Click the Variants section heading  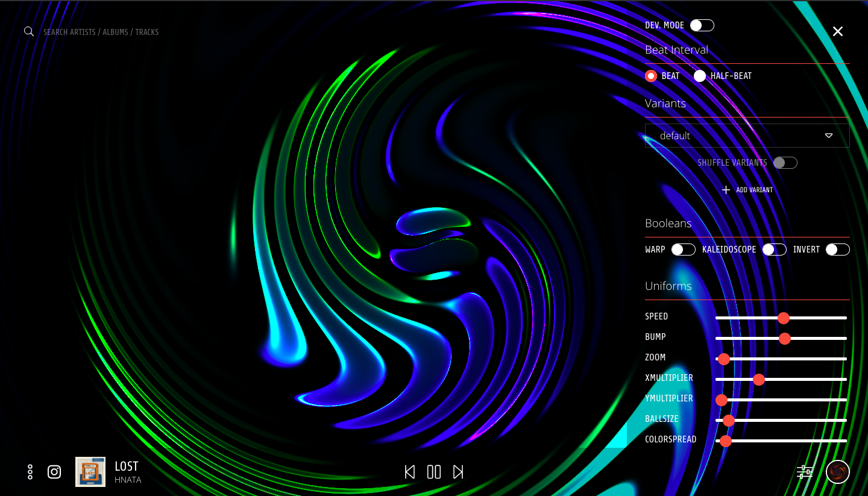click(665, 103)
